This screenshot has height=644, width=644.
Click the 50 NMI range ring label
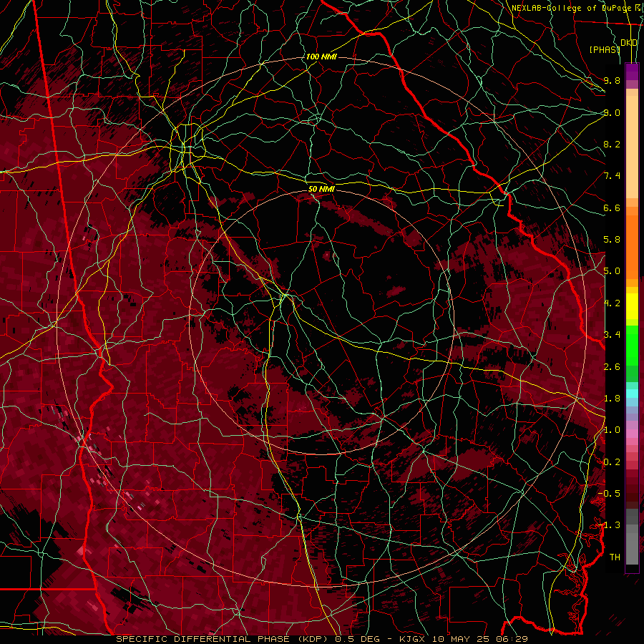(x=321, y=189)
